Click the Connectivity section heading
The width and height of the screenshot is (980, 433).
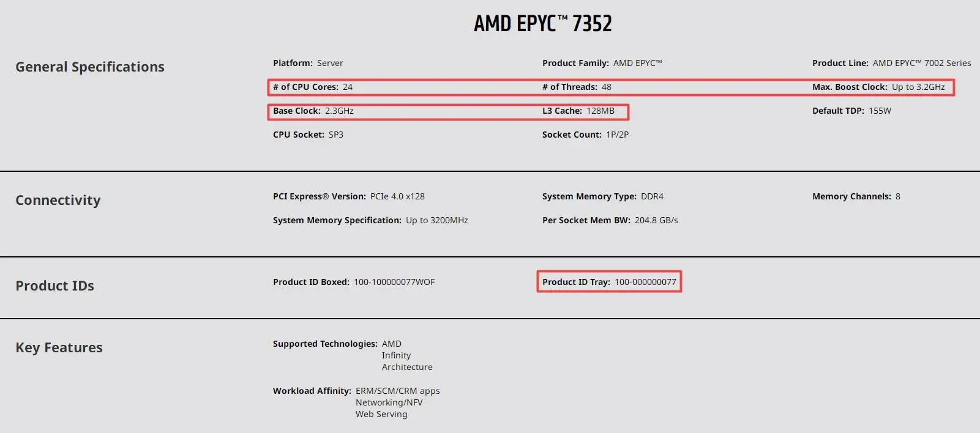point(58,200)
